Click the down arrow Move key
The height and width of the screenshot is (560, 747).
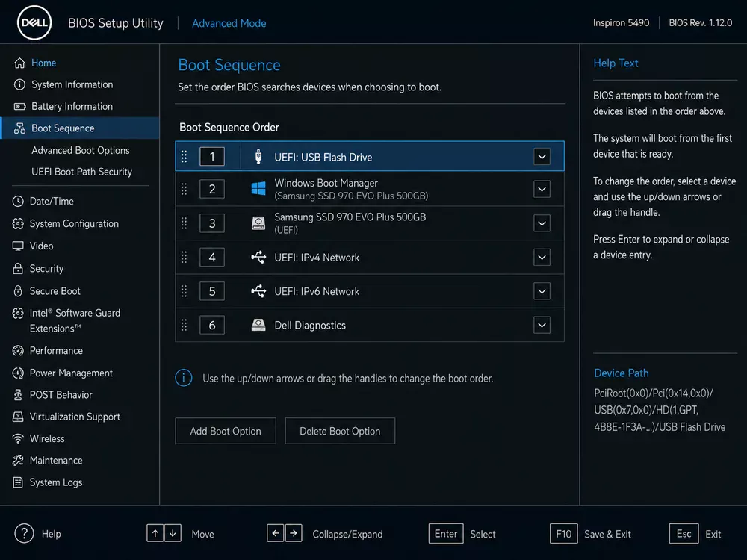[173, 533]
